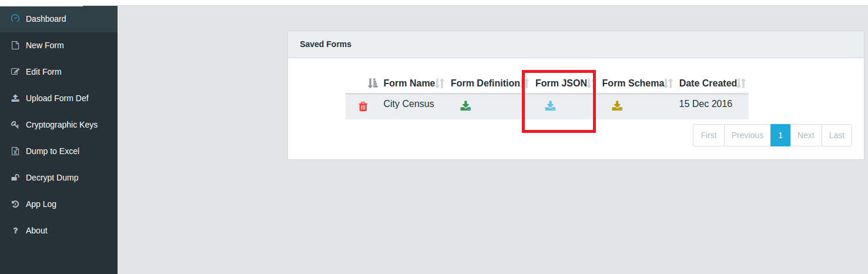Screen dimensions: 868x274
Task: Go to Edit Form page
Action: point(59,72)
